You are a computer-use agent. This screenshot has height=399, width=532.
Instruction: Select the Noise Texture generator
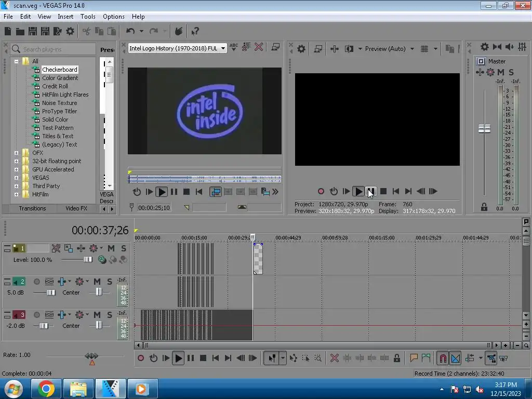(x=59, y=103)
